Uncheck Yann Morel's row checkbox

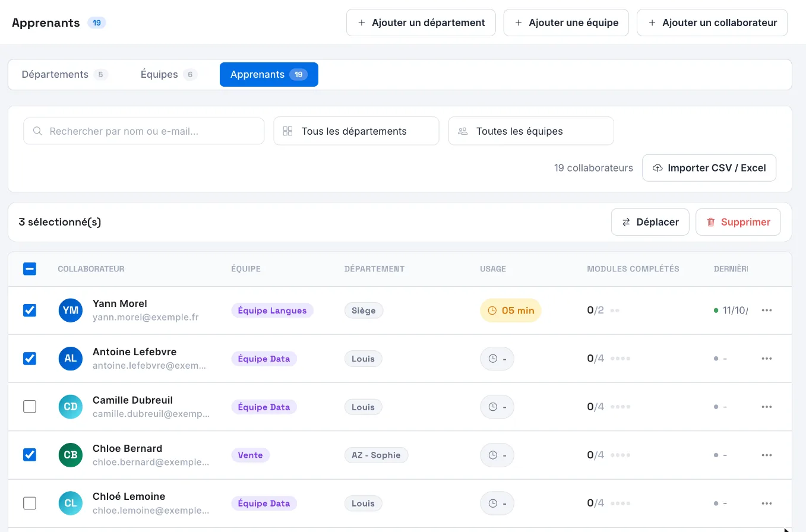pyautogui.click(x=30, y=311)
